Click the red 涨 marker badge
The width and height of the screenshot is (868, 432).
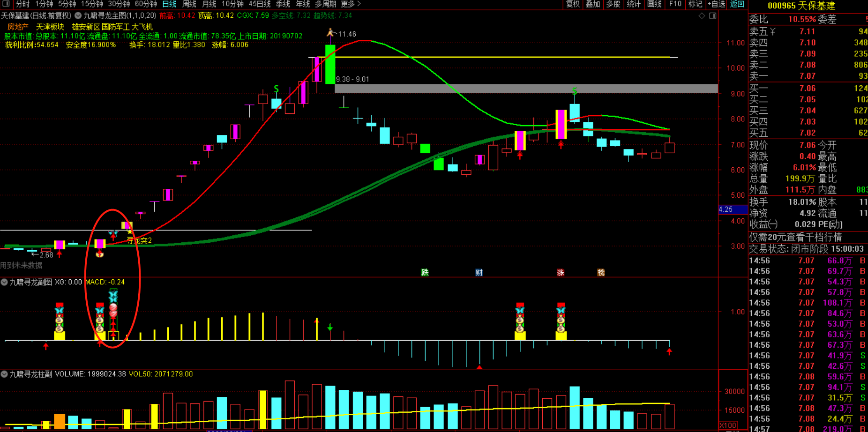(x=561, y=273)
